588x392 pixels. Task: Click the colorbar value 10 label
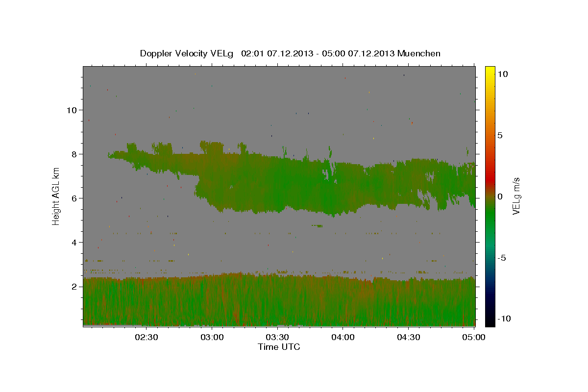[502, 74]
